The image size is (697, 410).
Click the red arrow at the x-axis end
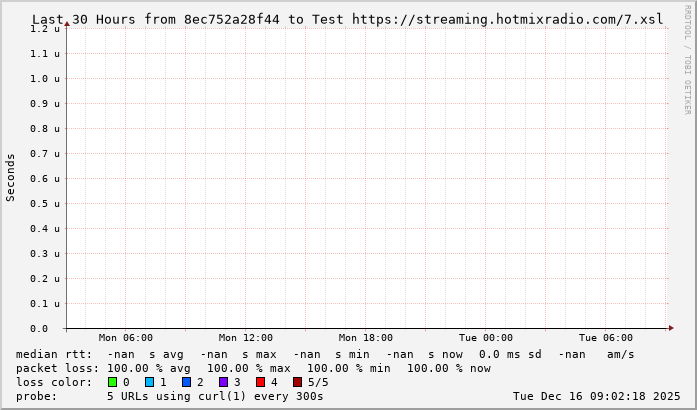[671, 328]
